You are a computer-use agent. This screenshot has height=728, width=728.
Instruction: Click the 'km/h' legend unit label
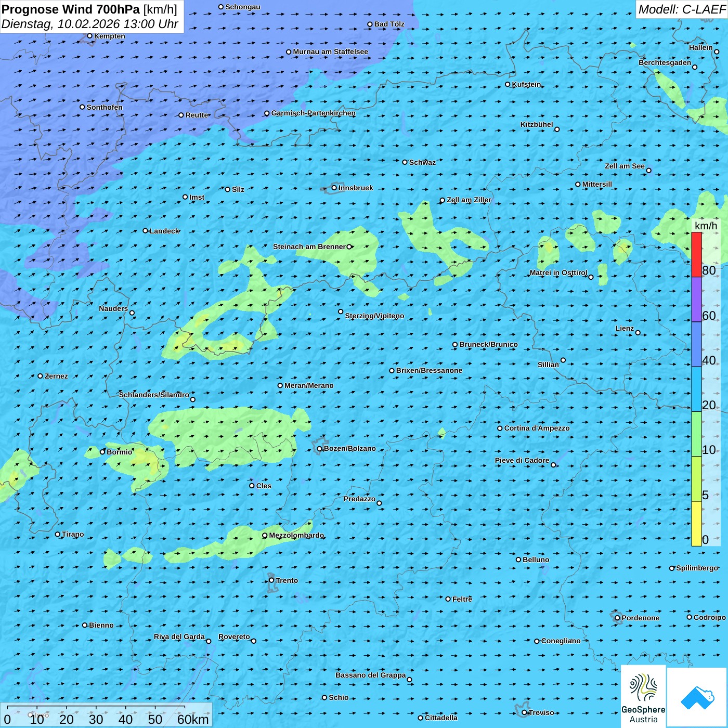706,225
